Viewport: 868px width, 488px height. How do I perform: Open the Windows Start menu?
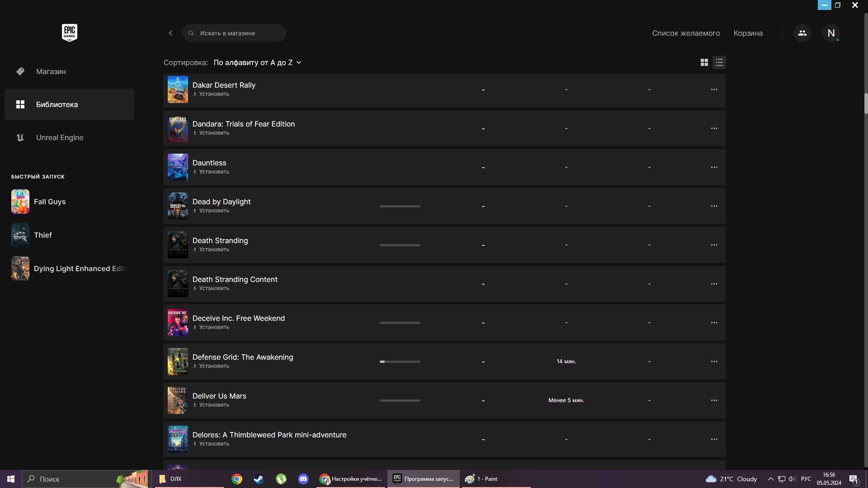pos(11,479)
